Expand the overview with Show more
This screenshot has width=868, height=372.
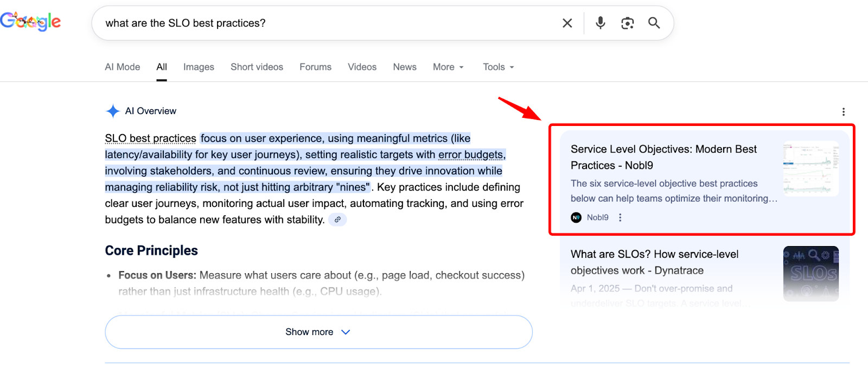pyautogui.click(x=318, y=332)
